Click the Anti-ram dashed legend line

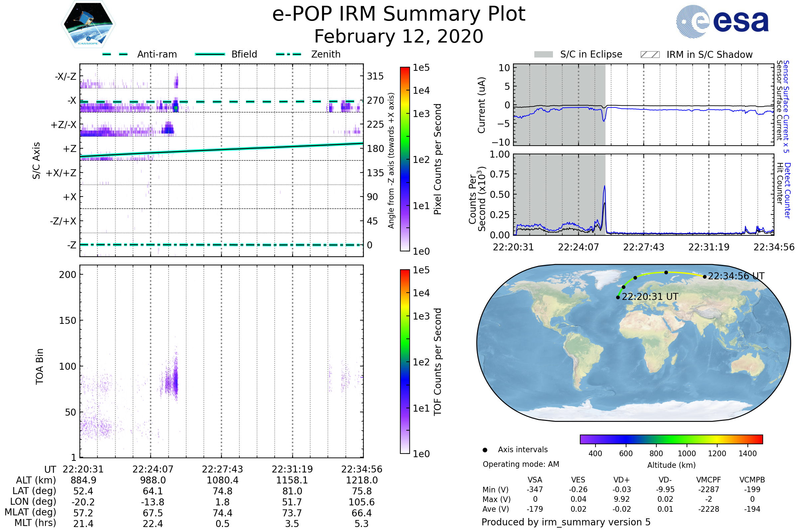pyautogui.click(x=115, y=54)
